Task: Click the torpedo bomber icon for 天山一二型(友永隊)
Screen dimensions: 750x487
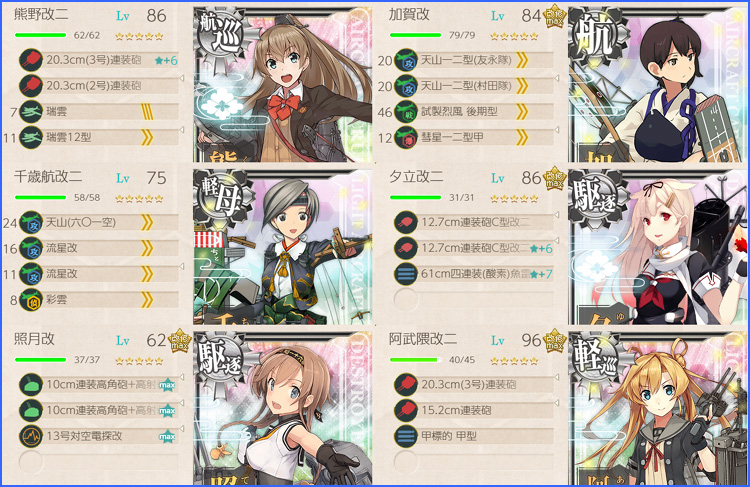Action: click(406, 60)
